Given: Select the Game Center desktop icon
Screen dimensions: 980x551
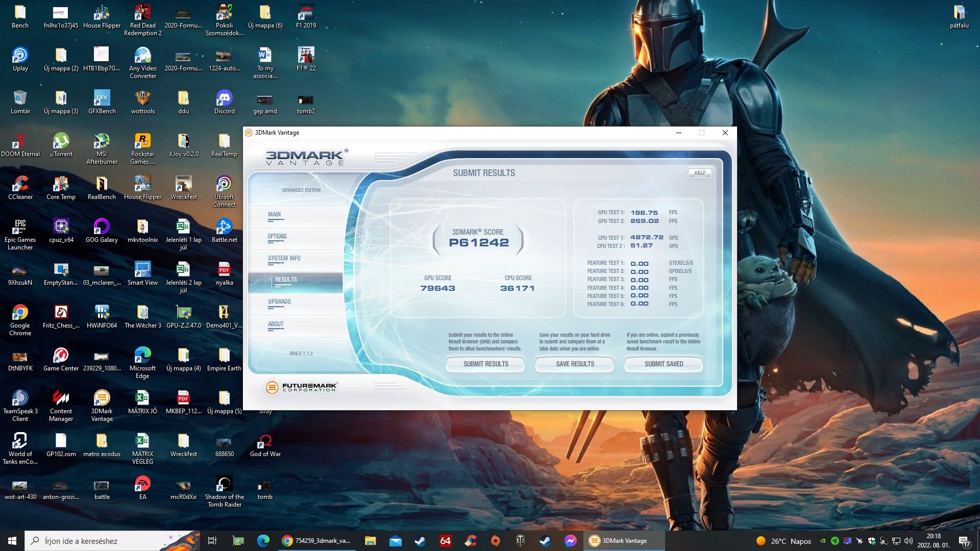Looking at the screenshot, I should 61,360.
